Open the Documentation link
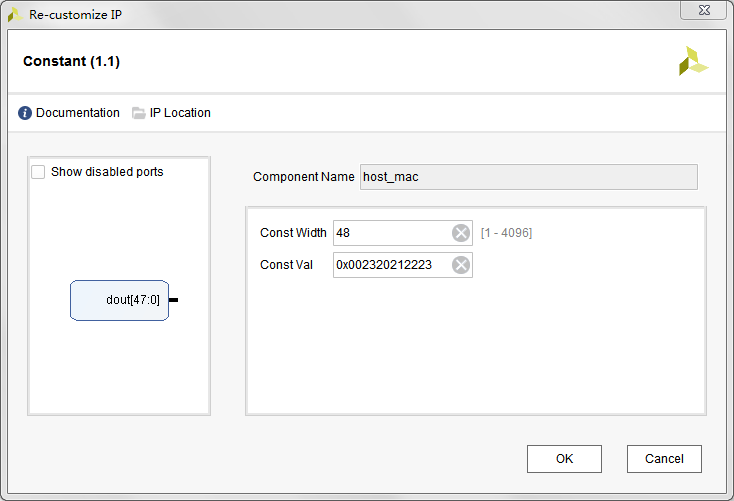This screenshot has width=734, height=501. [77, 113]
